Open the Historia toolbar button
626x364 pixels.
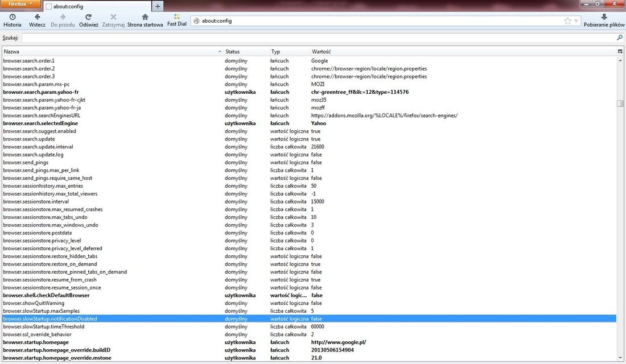click(x=13, y=20)
